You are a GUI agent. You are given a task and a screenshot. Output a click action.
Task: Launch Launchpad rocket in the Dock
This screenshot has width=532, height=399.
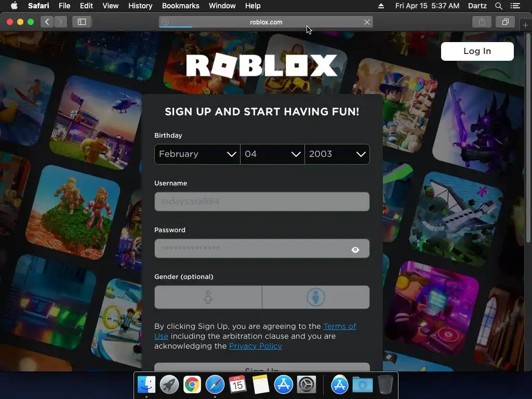pos(169,384)
